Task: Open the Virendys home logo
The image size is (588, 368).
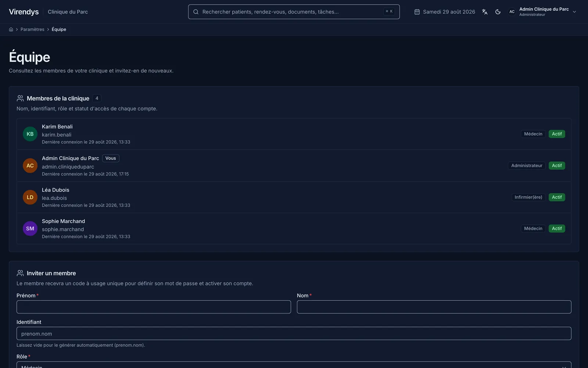Action: tap(24, 12)
